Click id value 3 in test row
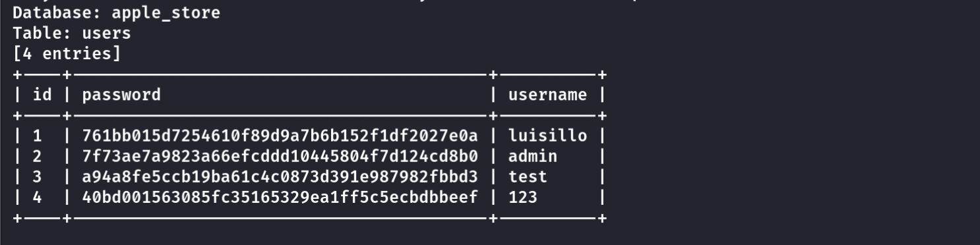 pos(38,177)
